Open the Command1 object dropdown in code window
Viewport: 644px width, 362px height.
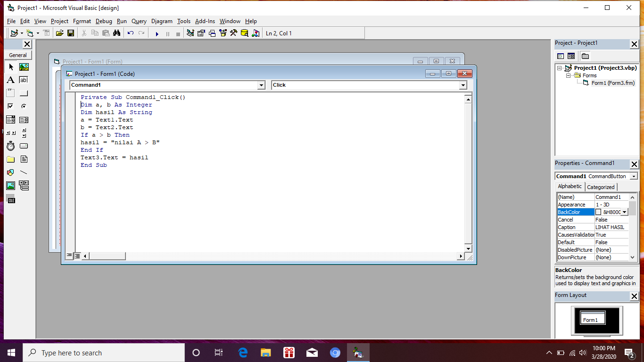tap(261, 85)
